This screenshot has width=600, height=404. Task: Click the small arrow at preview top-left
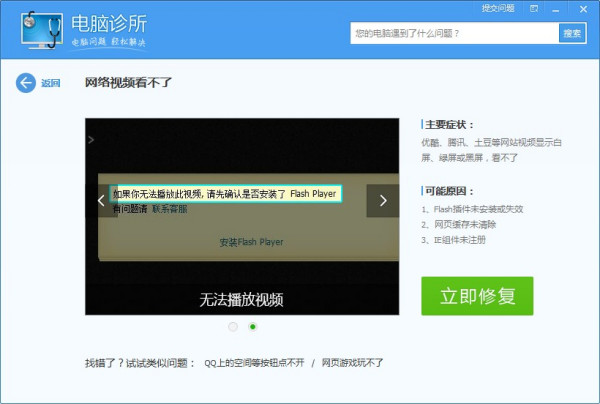click(x=91, y=140)
